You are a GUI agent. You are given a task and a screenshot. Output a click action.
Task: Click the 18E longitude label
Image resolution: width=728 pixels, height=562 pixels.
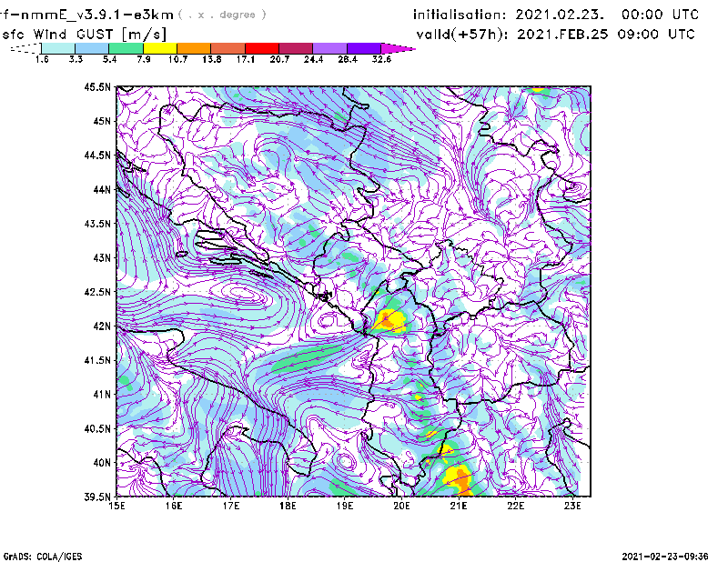pyautogui.click(x=288, y=506)
